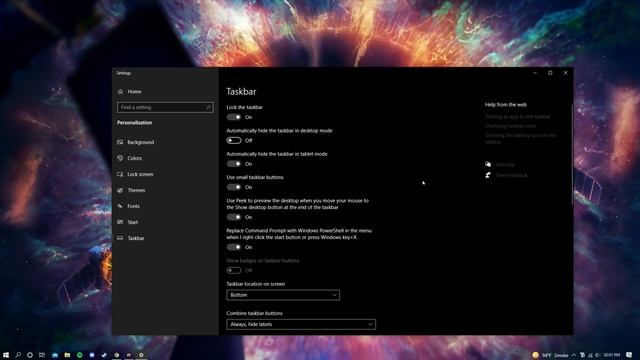The image size is (640, 360).
Task: Click the Lock screen monitor icon
Action: tap(120, 174)
